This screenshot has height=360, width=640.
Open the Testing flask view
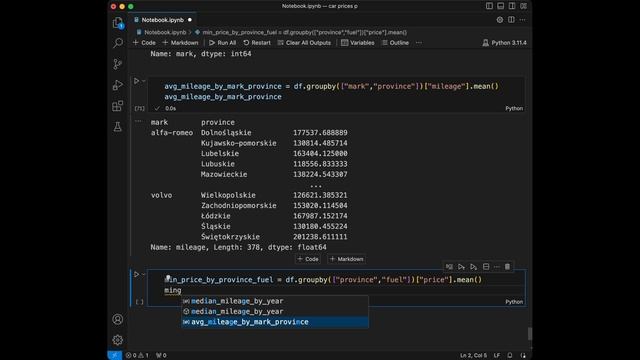tap(118, 127)
